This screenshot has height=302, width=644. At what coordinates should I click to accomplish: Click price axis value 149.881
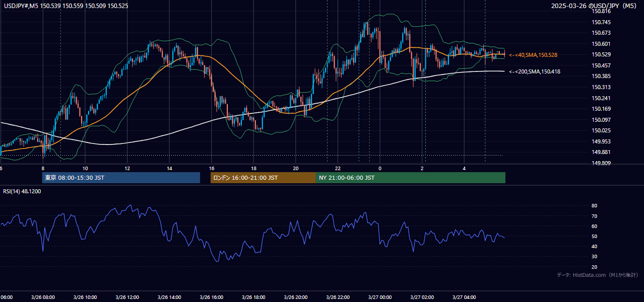[x=601, y=152]
